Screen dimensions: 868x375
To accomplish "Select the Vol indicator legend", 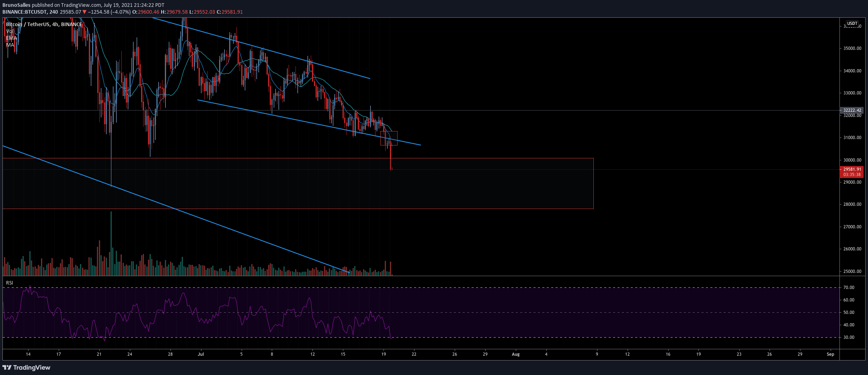I will [x=10, y=31].
